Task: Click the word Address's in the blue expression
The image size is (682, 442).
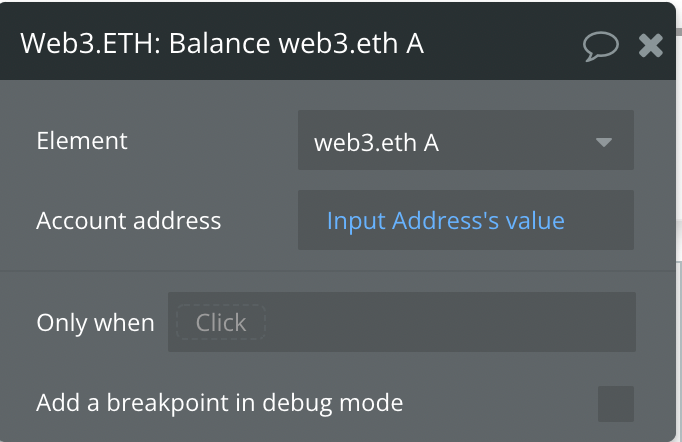Action: pos(445,220)
